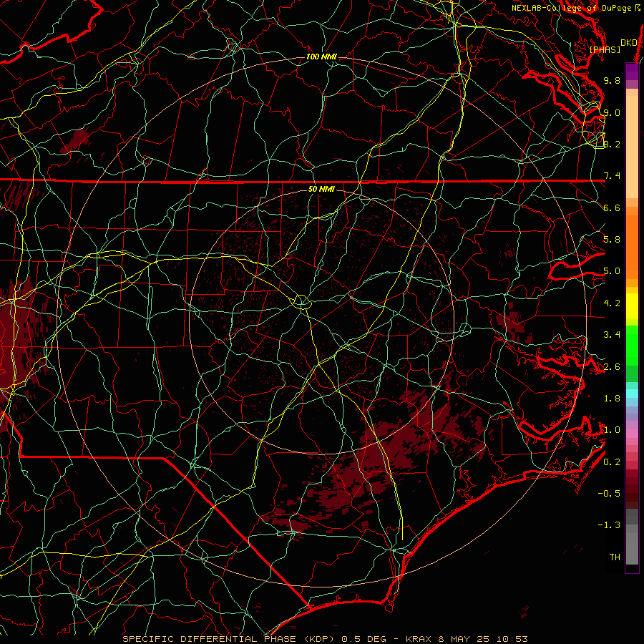Screen dimensions: 644x644
Task: Select the purple swatch atop the color bar
Action: tap(632, 72)
